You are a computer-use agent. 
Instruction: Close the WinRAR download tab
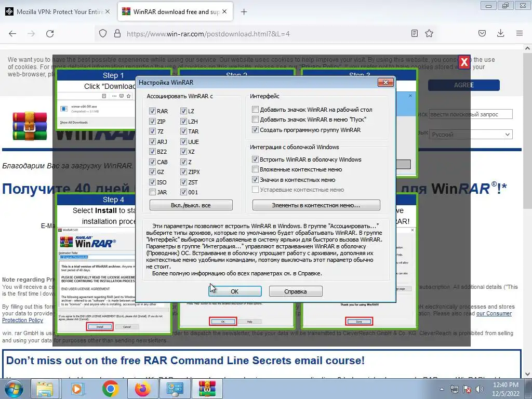(224, 11)
